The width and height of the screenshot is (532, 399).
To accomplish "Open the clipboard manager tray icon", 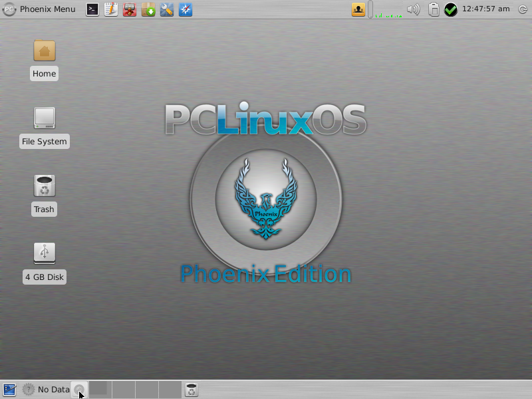I will 434,9.
